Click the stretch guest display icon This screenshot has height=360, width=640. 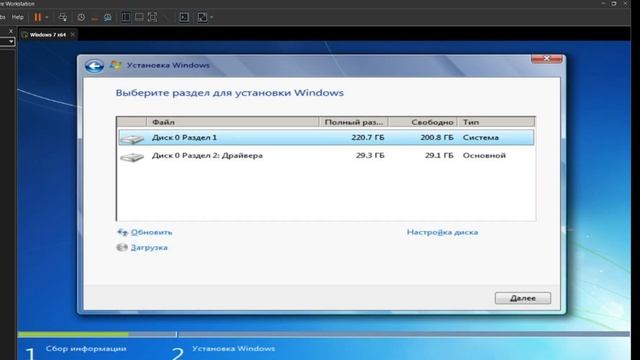point(202,17)
